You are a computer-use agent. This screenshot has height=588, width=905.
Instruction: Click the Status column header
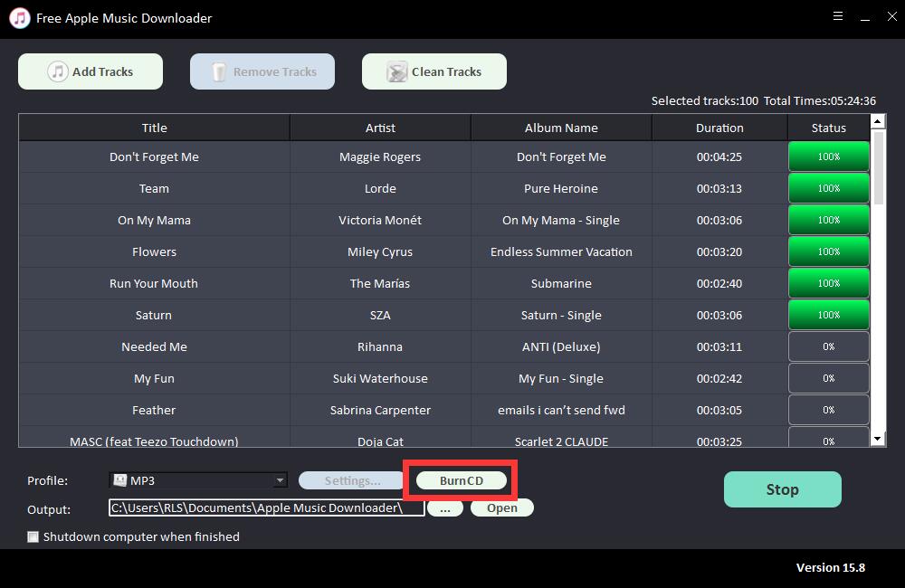[828, 128]
